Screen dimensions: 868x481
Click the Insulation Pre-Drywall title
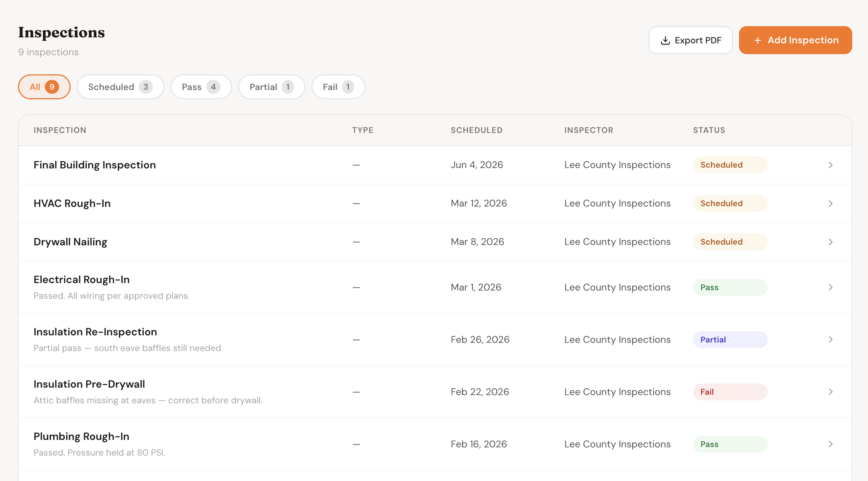[x=89, y=384]
